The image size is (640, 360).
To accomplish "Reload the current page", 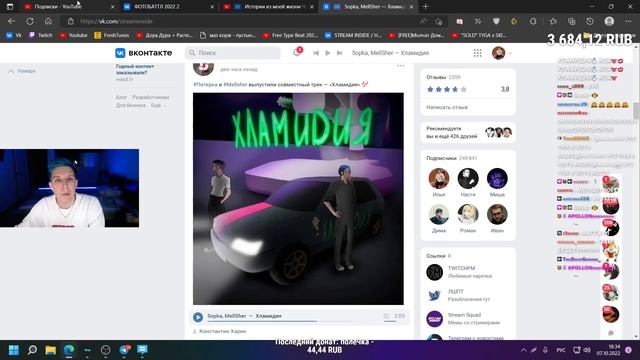I will (30, 21).
